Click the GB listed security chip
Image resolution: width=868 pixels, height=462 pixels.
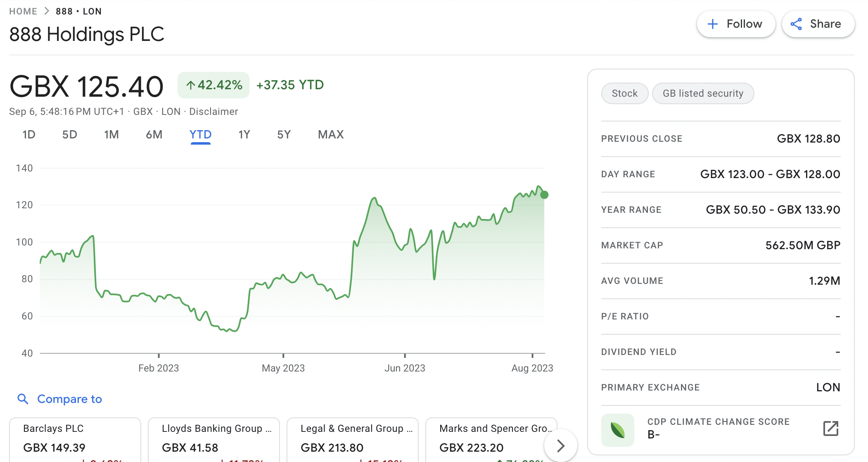pos(703,93)
